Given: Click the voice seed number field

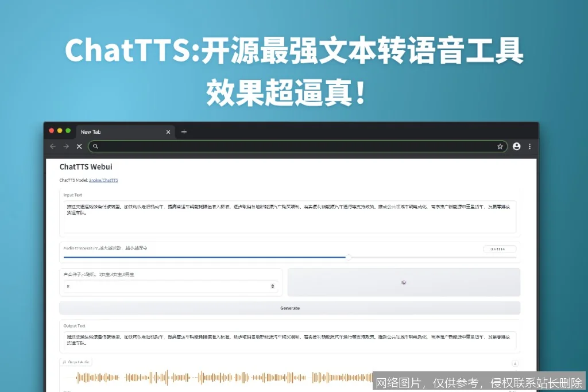Looking at the screenshot, I should [x=171, y=286].
